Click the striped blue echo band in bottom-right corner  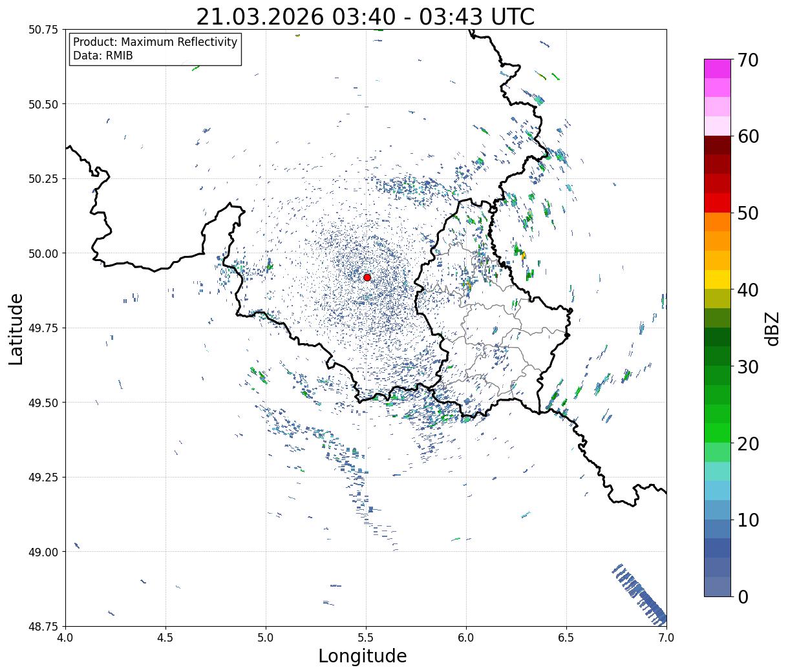point(639,594)
